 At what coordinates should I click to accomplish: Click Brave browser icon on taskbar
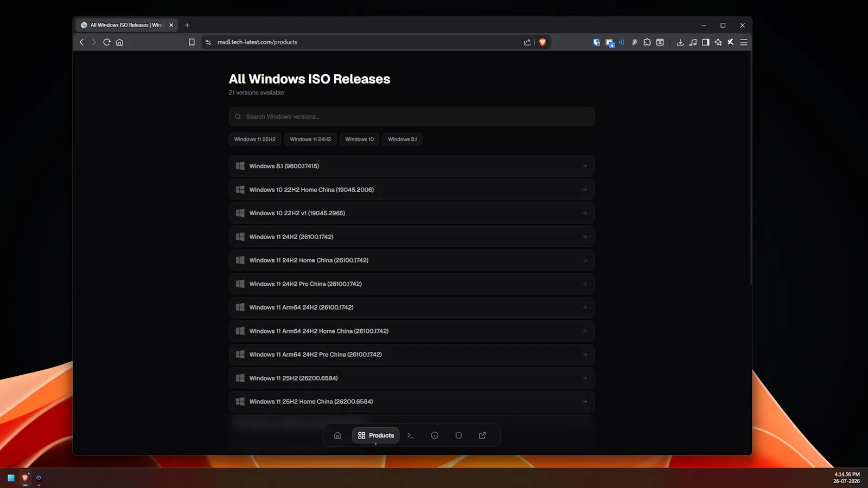[25, 478]
